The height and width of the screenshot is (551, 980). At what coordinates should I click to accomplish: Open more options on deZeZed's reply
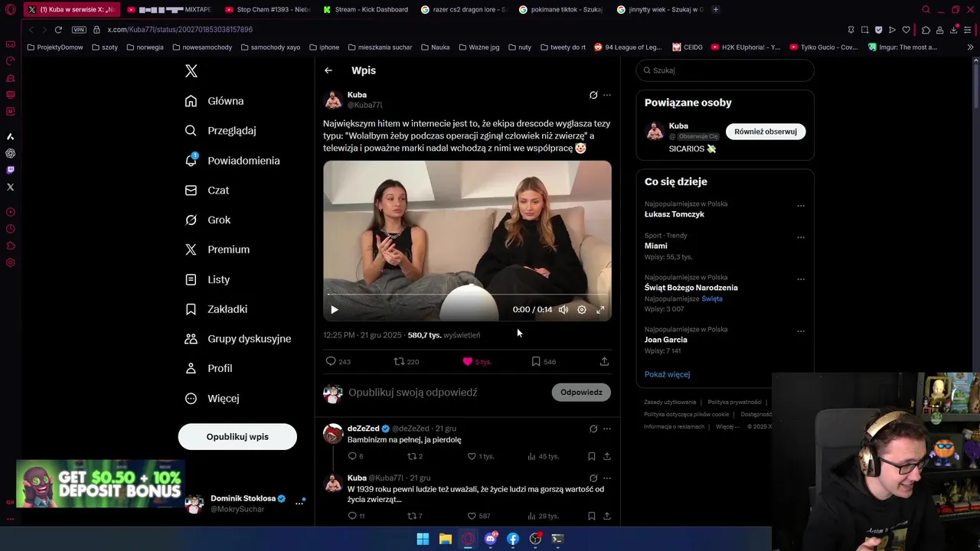tap(607, 429)
